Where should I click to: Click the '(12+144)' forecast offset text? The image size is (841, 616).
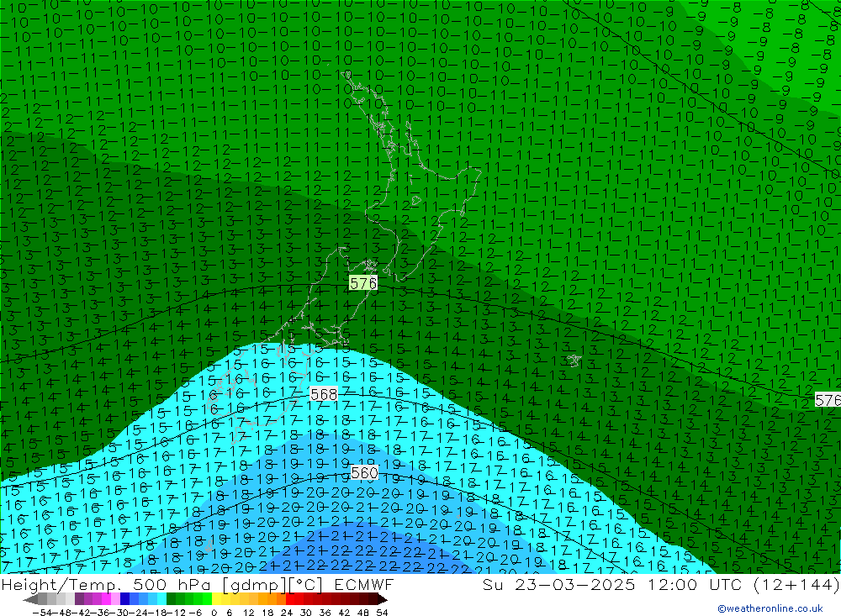point(796,584)
